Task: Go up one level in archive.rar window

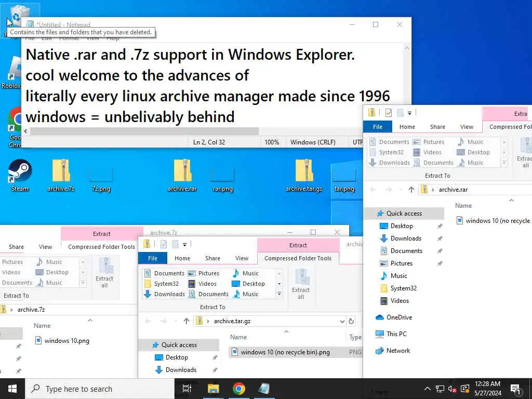Action: coord(411,190)
